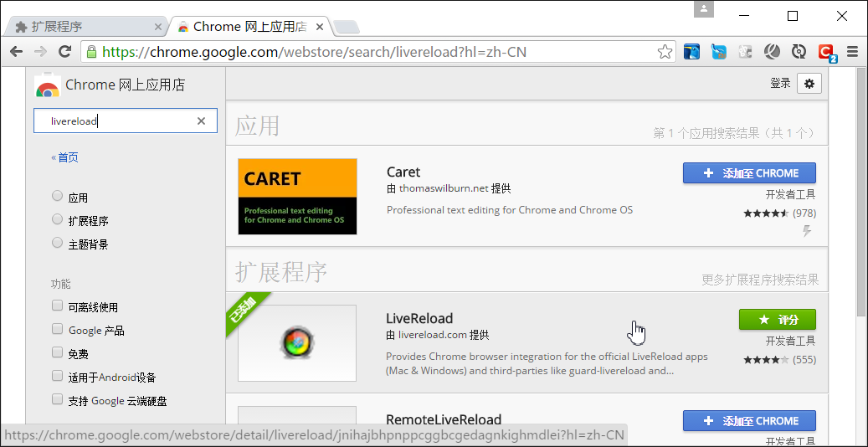
Task: Click the Caret orange thumbnail image
Action: (297, 197)
